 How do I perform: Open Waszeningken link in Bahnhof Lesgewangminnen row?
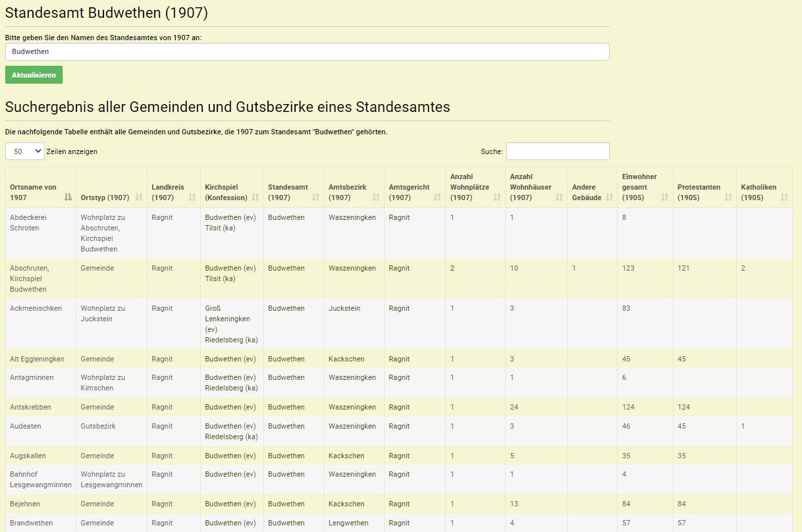[x=352, y=474]
